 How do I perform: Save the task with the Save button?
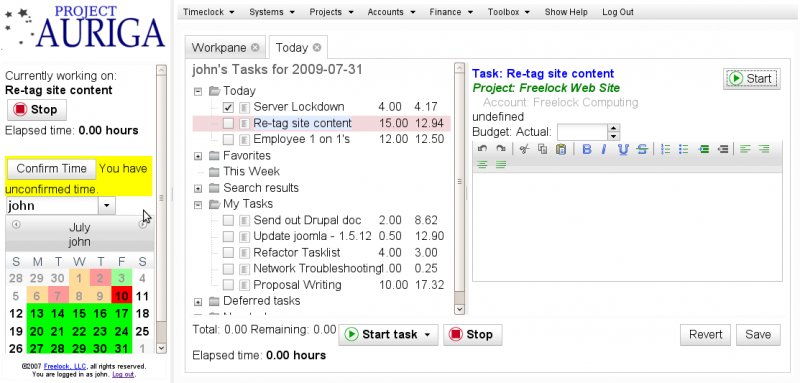click(758, 335)
